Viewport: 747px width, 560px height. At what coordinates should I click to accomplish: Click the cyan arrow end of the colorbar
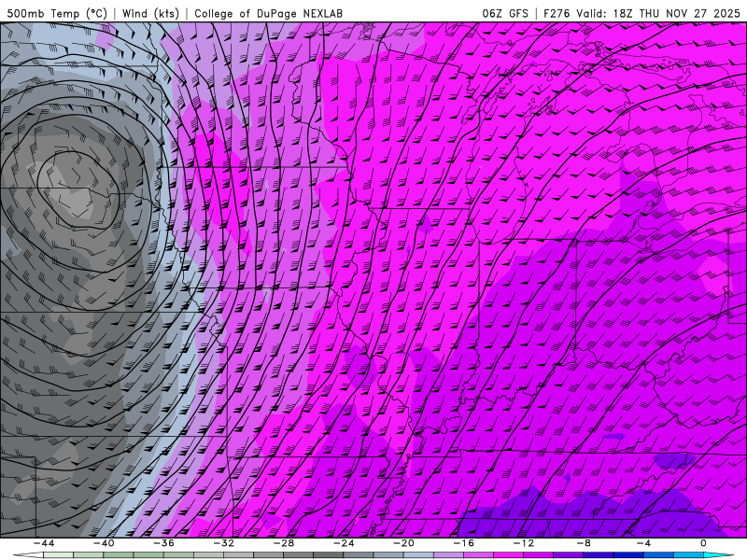pyautogui.click(x=717, y=555)
